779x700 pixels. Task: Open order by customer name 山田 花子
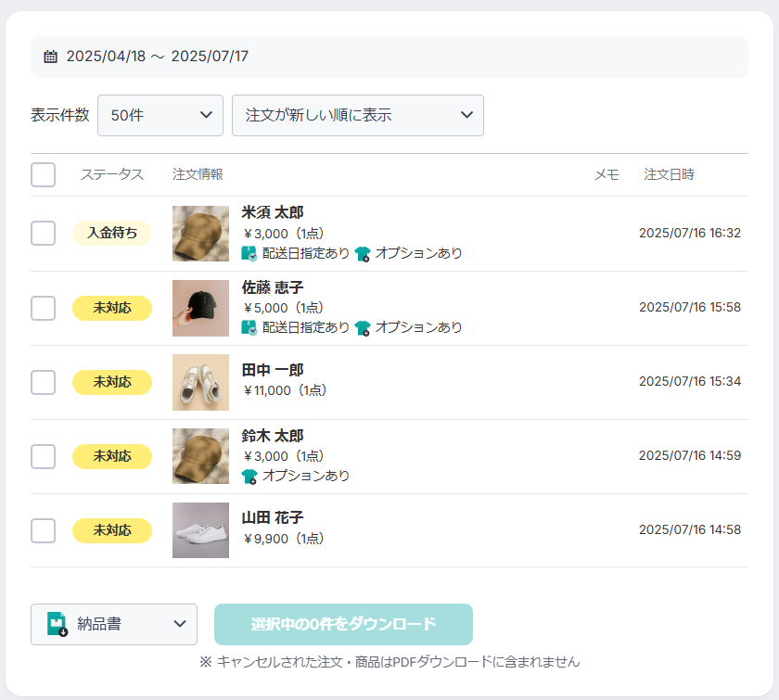click(x=273, y=517)
